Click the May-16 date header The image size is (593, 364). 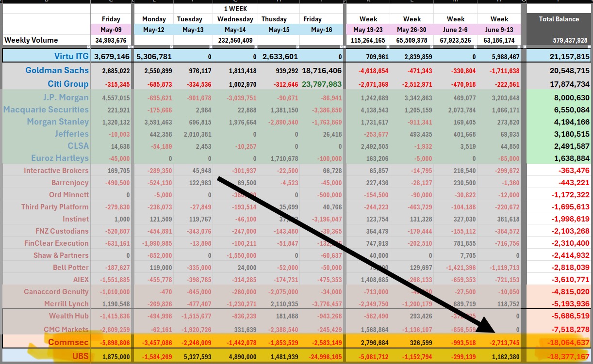click(321, 30)
